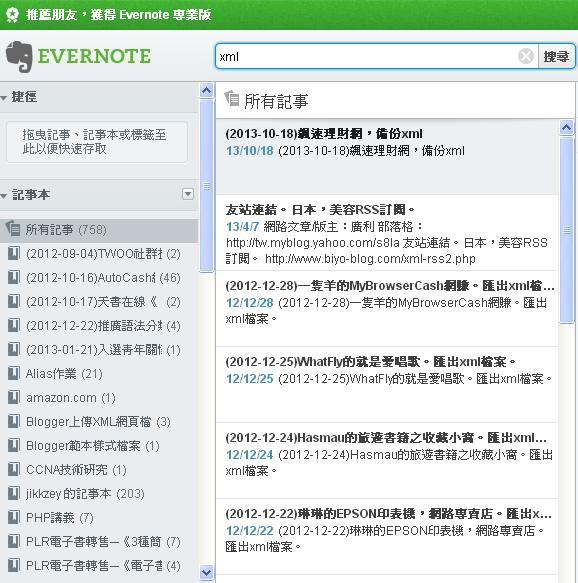Click the sidebar scrollbar thumb
This screenshot has height=583, width=578.
pyautogui.click(x=206, y=186)
